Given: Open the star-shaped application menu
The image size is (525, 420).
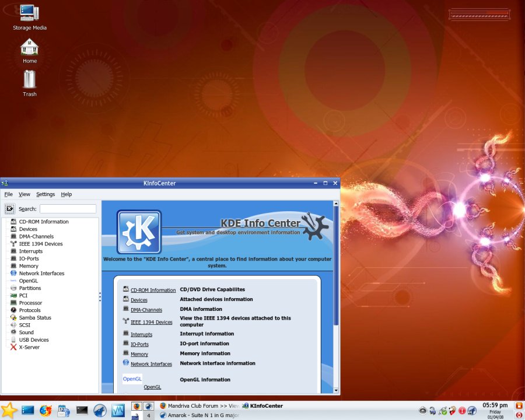Looking at the screenshot, I should click(x=9, y=410).
